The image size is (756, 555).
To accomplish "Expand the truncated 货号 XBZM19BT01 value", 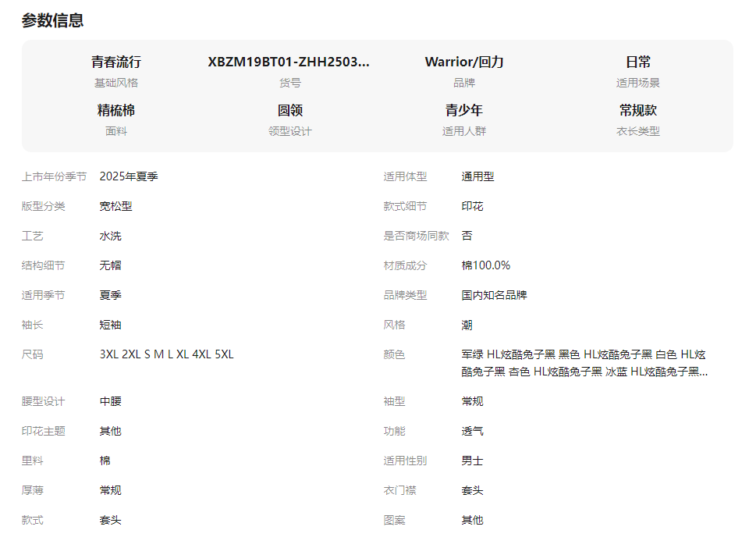I will pyautogui.click(x=289, y=62).
